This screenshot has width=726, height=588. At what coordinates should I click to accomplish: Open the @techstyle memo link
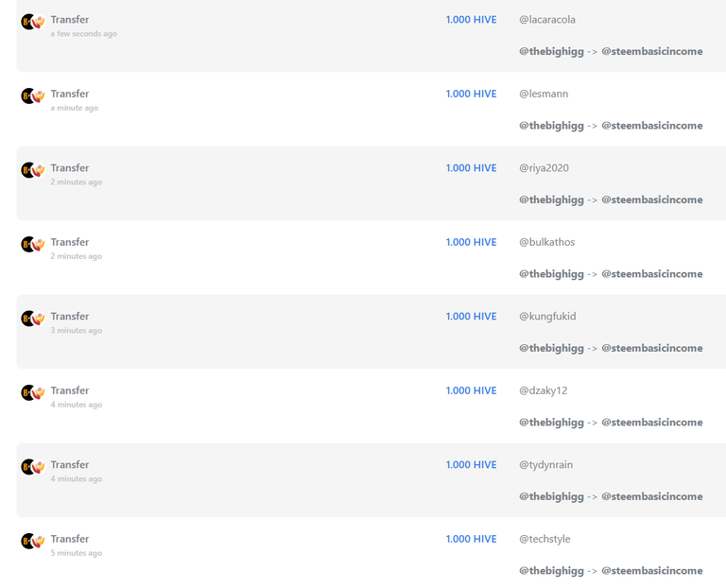click(544, 539)
